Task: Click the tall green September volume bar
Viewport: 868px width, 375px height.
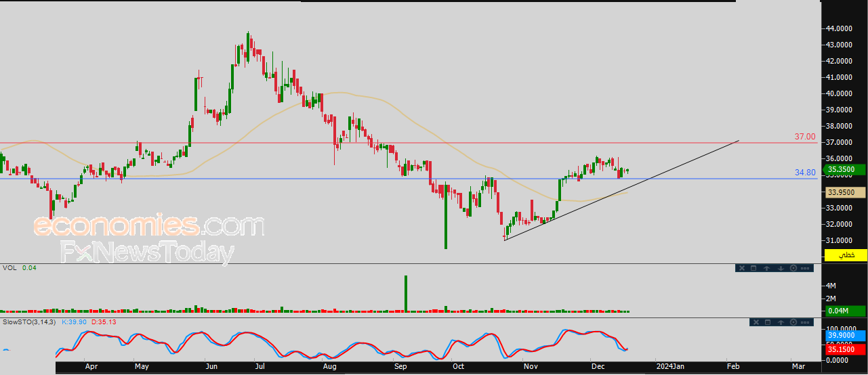Action: point(406,294)
